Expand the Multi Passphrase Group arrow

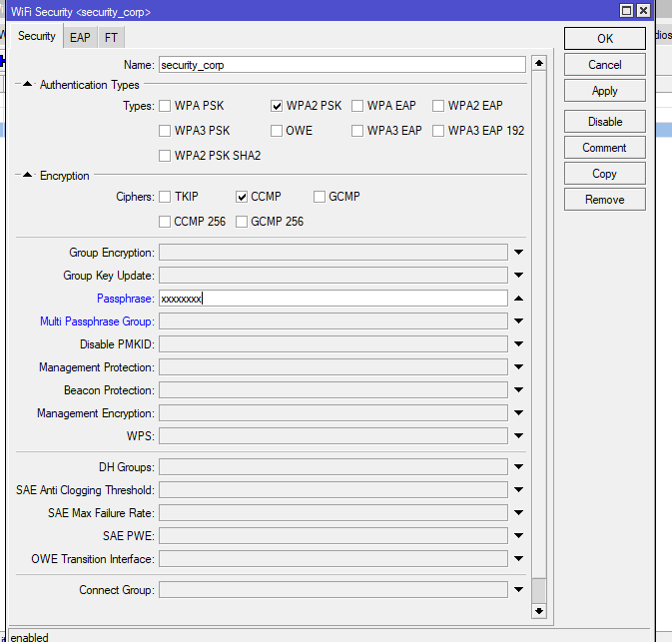518,321
